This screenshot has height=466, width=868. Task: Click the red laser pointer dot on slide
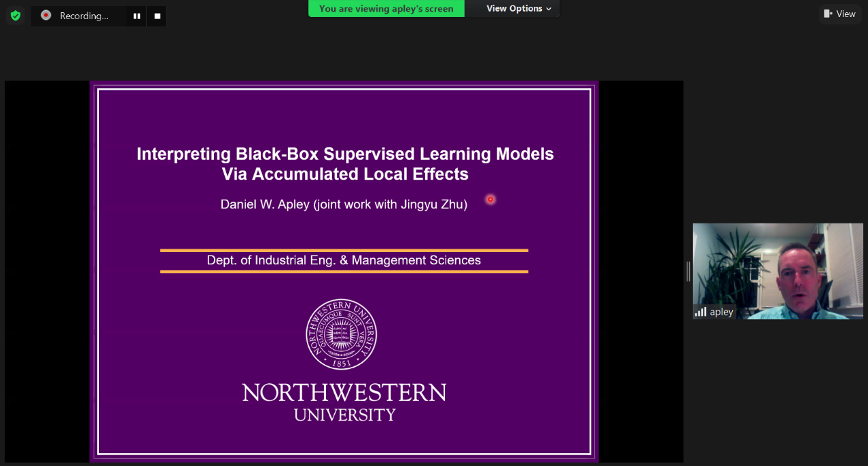(490, 200)
